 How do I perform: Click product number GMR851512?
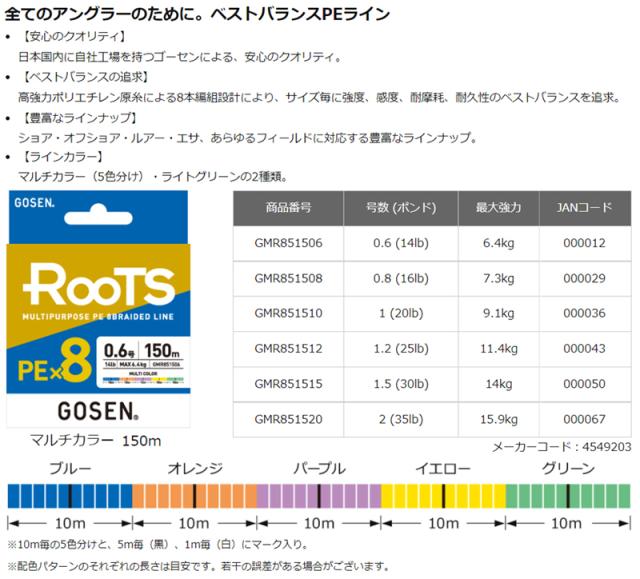pos(288,349)
